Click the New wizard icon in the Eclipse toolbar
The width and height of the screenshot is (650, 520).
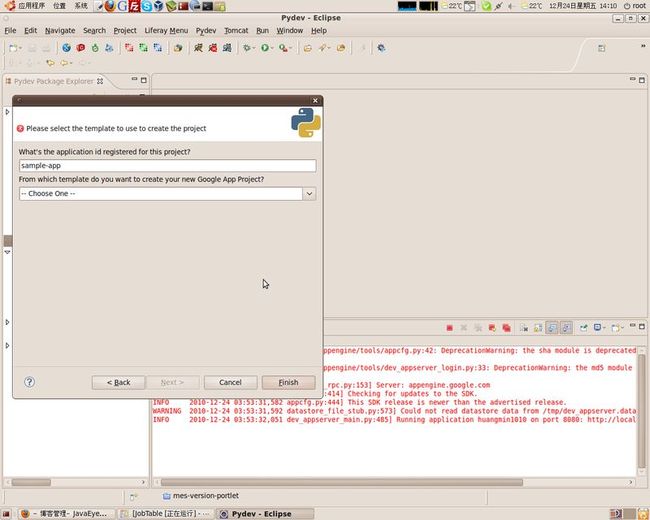click(x=13, y=48)
